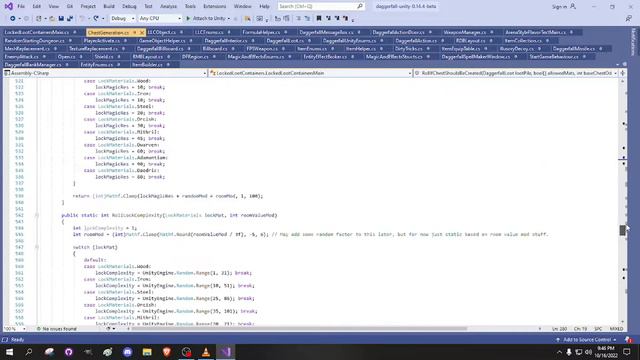This screenshot has width=640, height=360.
Task: Open the Project menu
Action: point(88,7)
